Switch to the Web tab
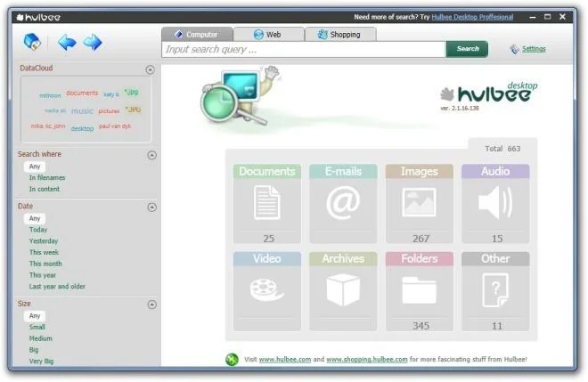Viewport: 588px width, 382px height. click(268, 35)
